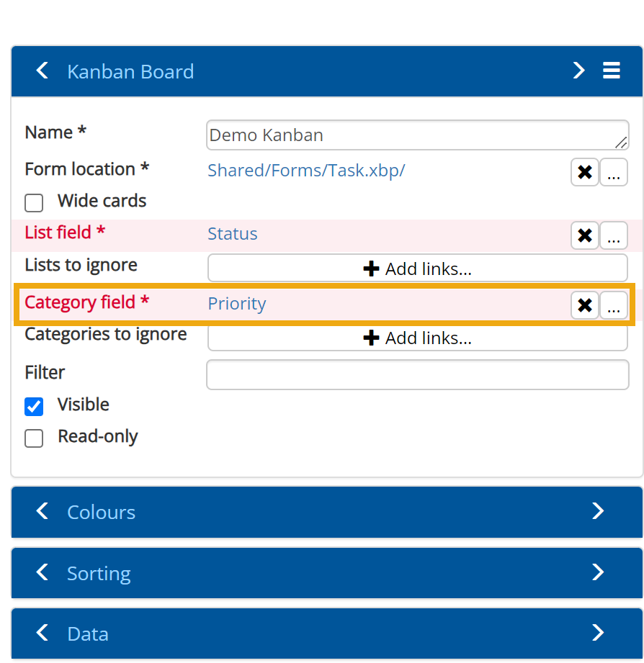Image resolution: width=644 pixels, height=663 pixels.
Task: Click the right chevron in Kanban Board header
Action: [578, 71]
